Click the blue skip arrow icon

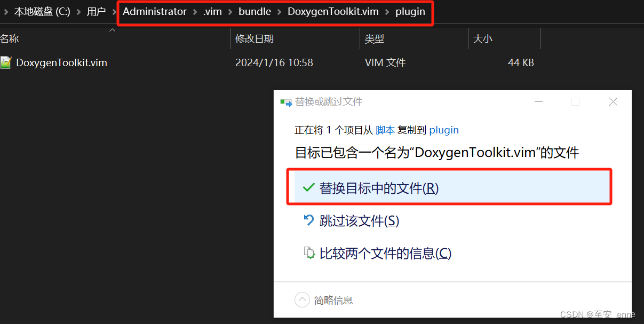coord(308,220)
